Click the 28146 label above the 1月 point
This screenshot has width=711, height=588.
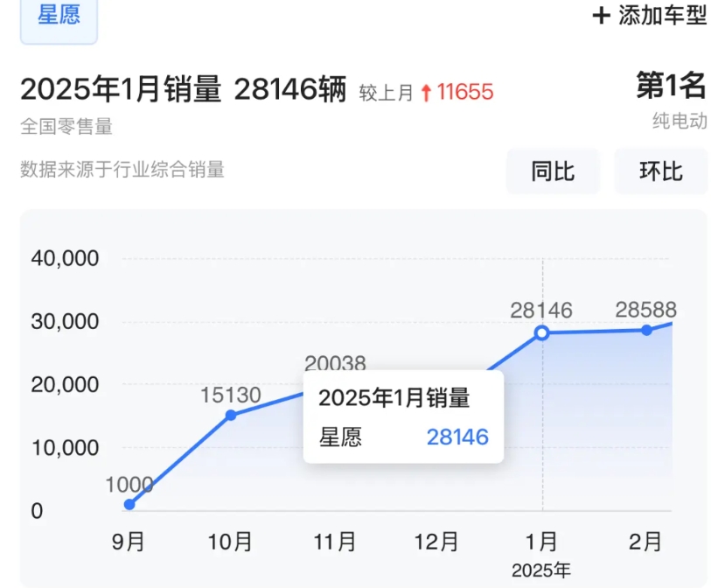click(x=541, y=311)
